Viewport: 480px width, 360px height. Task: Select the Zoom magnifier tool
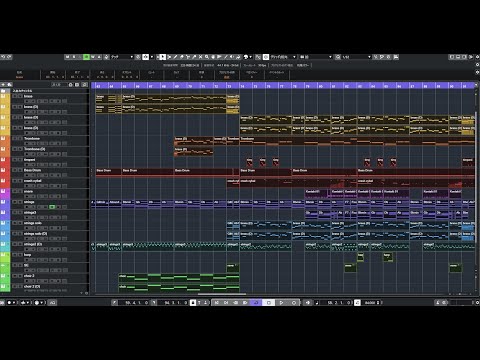207,57
